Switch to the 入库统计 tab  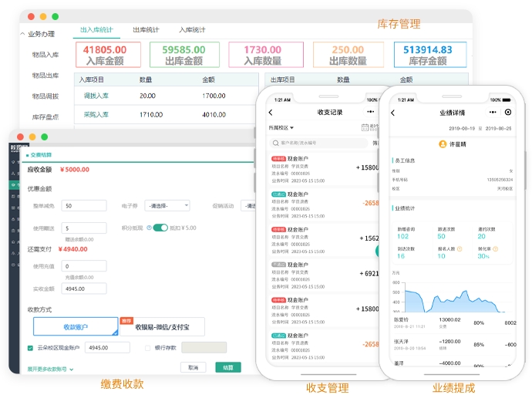(x=192, y=30)
